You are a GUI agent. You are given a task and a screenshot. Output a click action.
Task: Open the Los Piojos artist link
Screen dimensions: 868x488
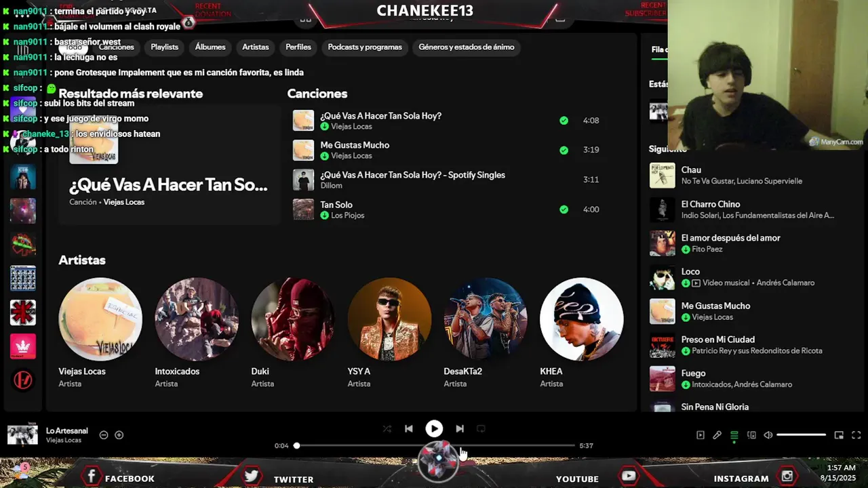click(x=347, y=216)
